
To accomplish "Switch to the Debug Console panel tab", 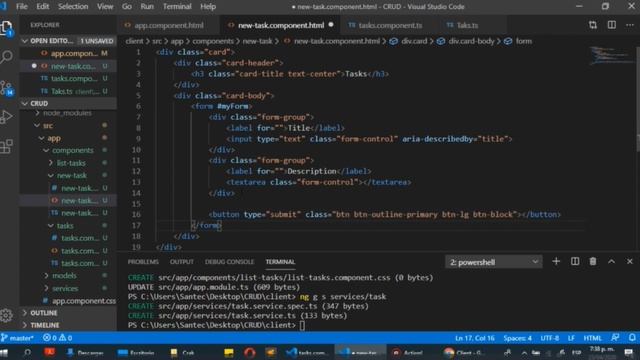I will tap(229, 262).
